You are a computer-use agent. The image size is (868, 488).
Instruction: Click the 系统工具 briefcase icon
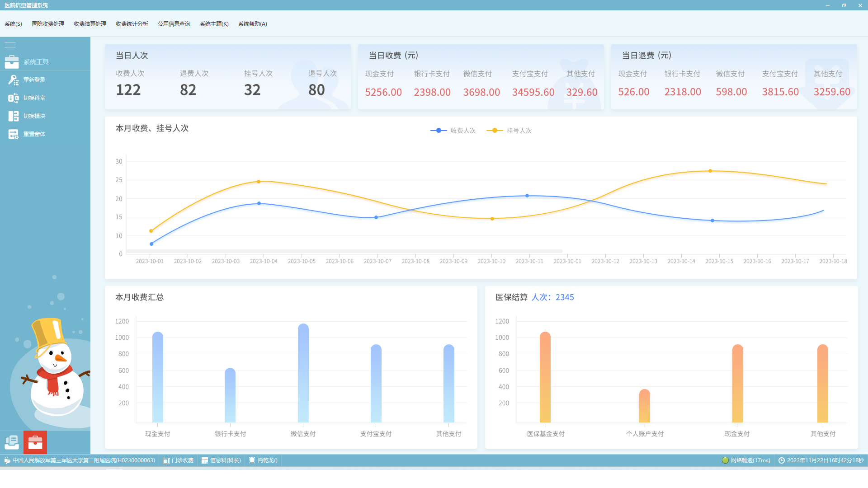(12, 62)
